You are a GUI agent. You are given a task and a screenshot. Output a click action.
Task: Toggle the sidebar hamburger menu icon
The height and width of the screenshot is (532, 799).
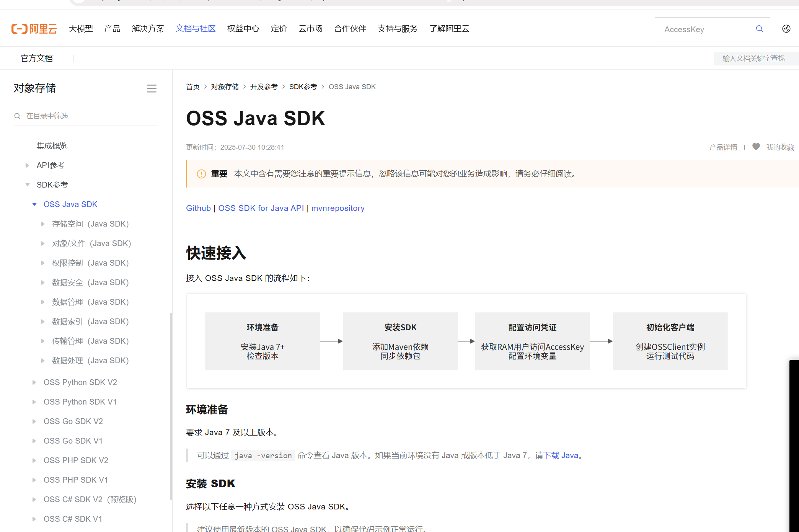[x=152, y=88]
